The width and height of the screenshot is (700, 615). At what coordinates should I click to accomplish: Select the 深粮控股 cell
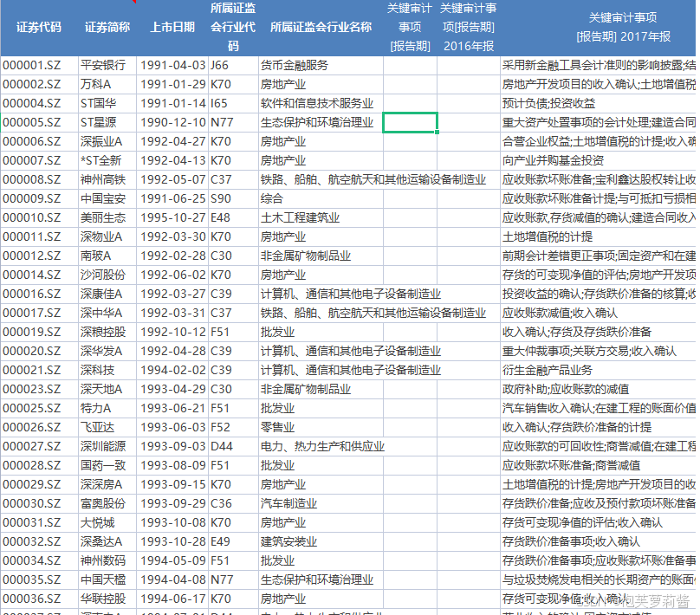[x=107, y=332]
